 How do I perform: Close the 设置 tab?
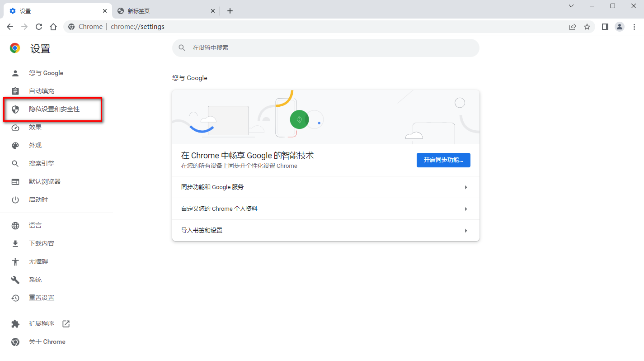click(x=105, y=11)
